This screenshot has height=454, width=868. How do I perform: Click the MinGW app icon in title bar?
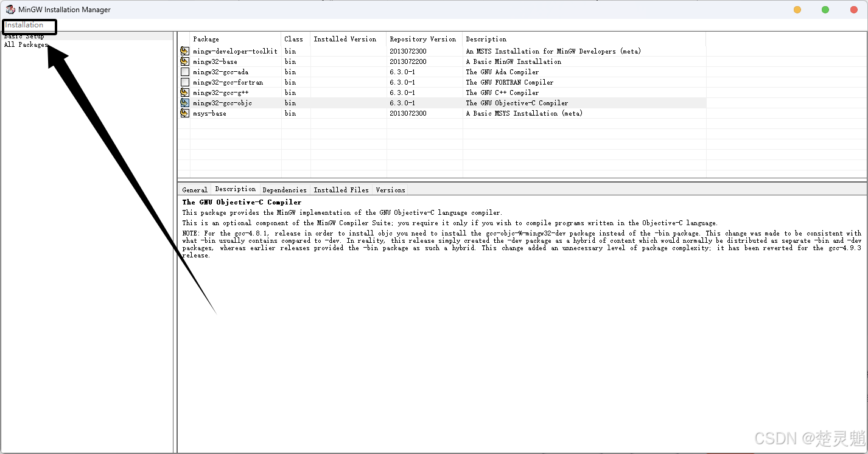(10, 9)
